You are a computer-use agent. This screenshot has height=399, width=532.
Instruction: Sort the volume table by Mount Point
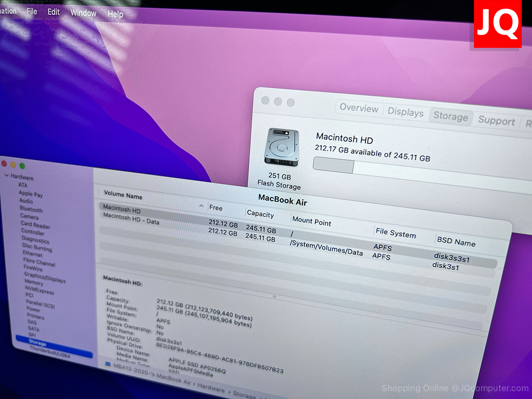(x=312, y=221)
